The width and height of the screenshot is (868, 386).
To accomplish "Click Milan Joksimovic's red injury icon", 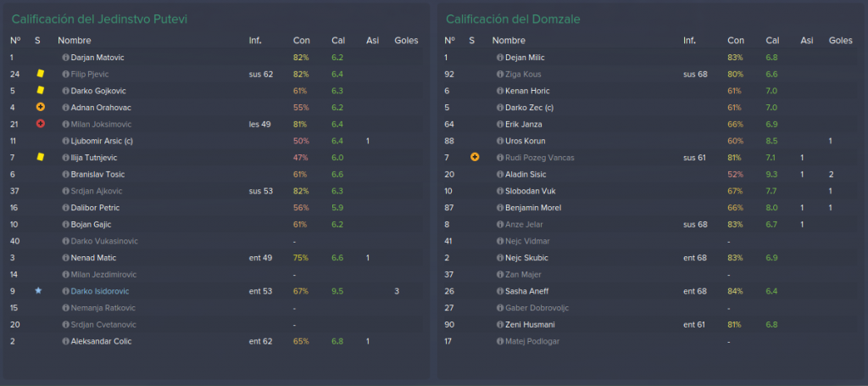I will (40, 124).
